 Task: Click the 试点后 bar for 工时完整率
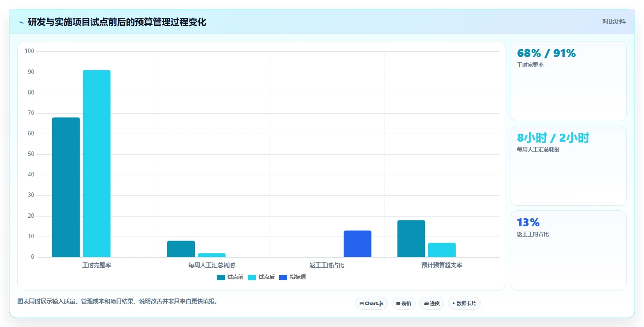click(x=97, y=163)
